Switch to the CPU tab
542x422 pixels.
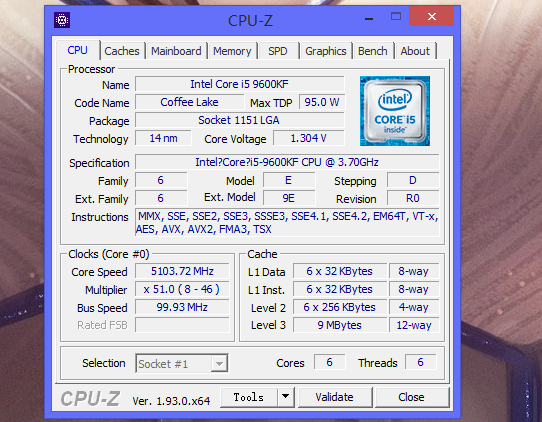[x=77, y=50]
